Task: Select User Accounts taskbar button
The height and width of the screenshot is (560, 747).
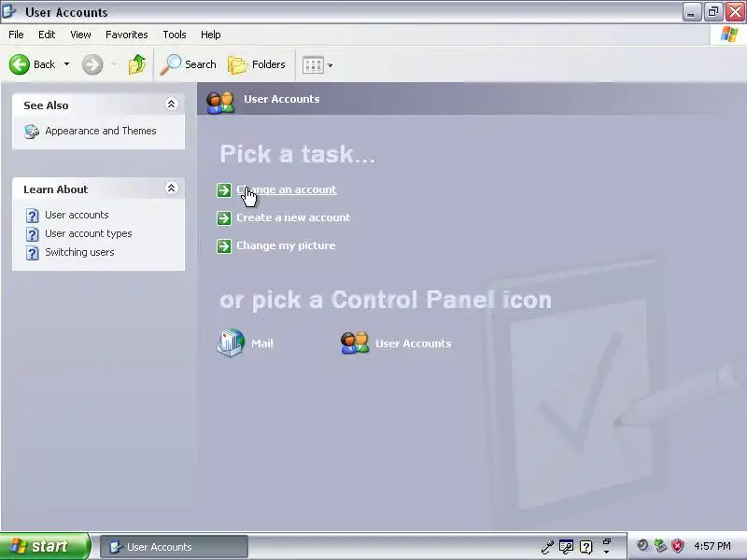Action: pyautogui.click(x=174, y=547)
